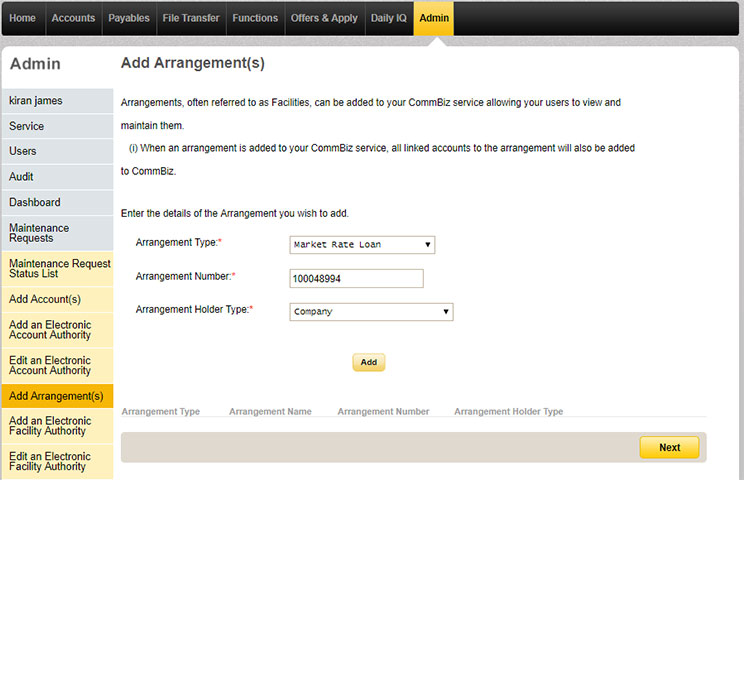
Task: Select Add an Electronic Account Authority
Action: 57,330
